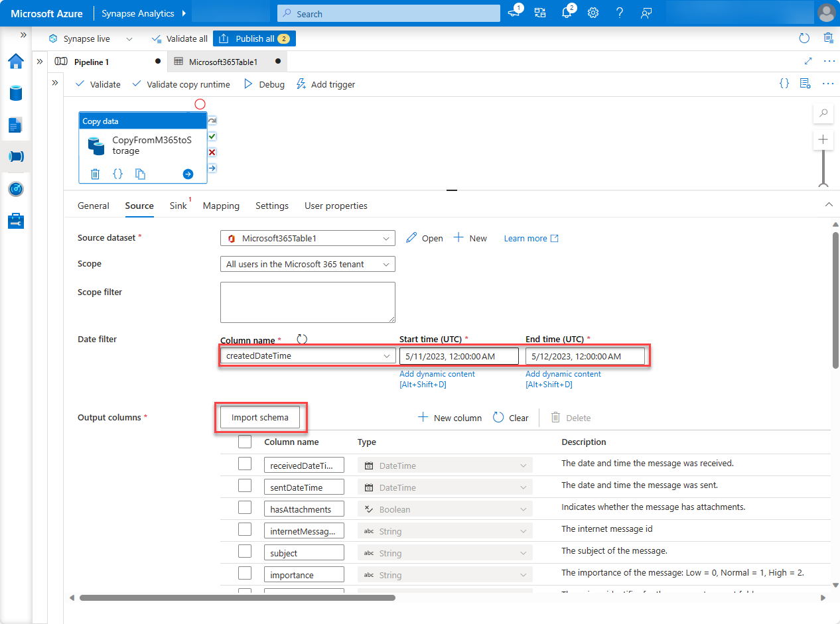
Task: Open the Data hub icon
Action: (16, 93)
